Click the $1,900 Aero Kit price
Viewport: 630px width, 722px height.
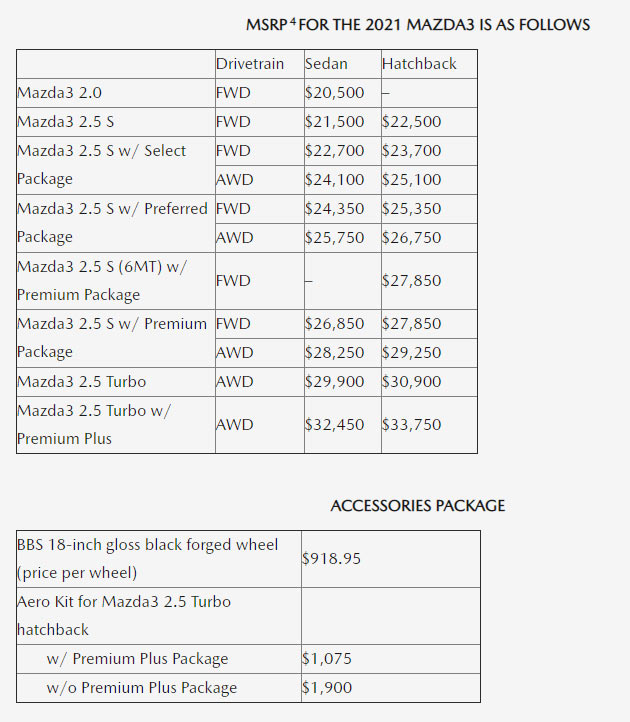(326, 688)
